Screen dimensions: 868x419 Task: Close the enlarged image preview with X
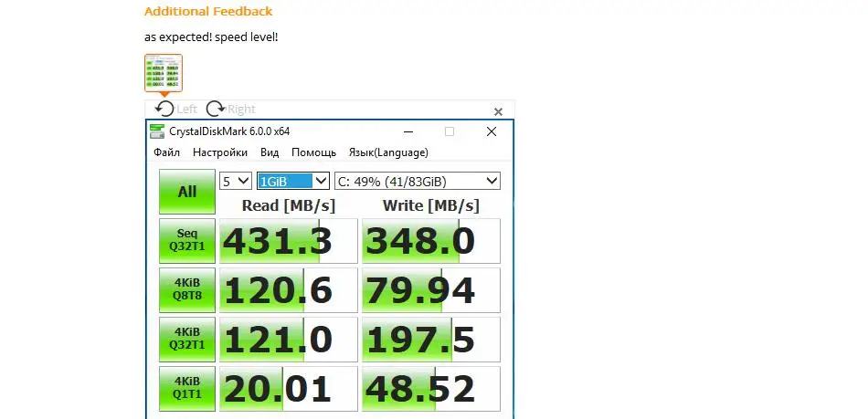tap(498, 111)
